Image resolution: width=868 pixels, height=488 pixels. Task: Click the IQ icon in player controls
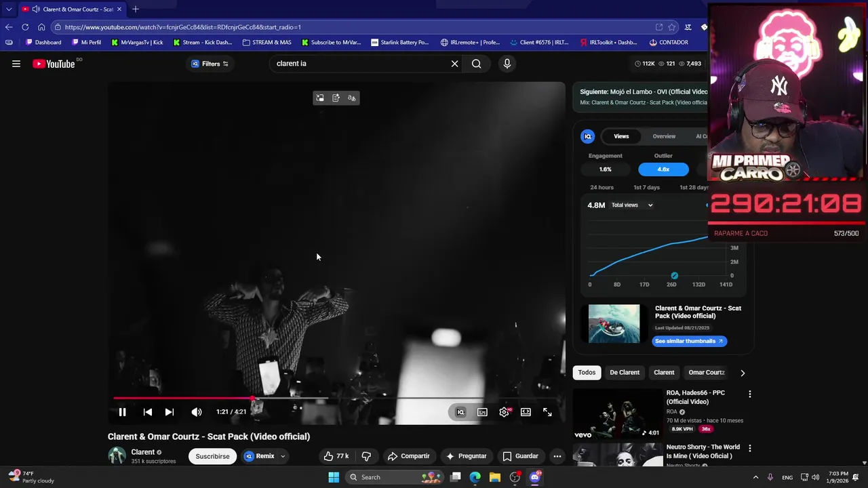point(460,412)
